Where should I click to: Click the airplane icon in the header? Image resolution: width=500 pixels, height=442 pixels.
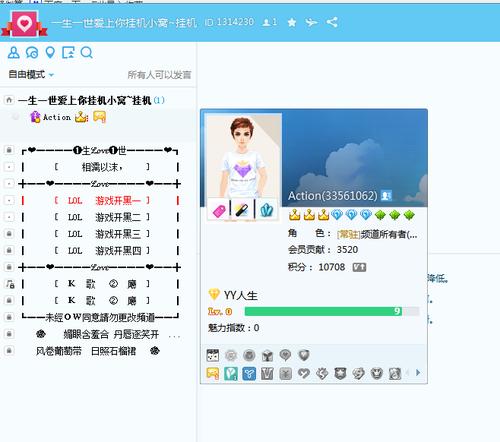click(311, 23)
